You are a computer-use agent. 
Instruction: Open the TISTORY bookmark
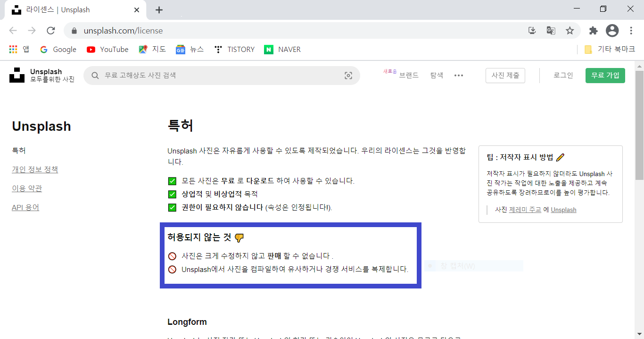(234, 49)
